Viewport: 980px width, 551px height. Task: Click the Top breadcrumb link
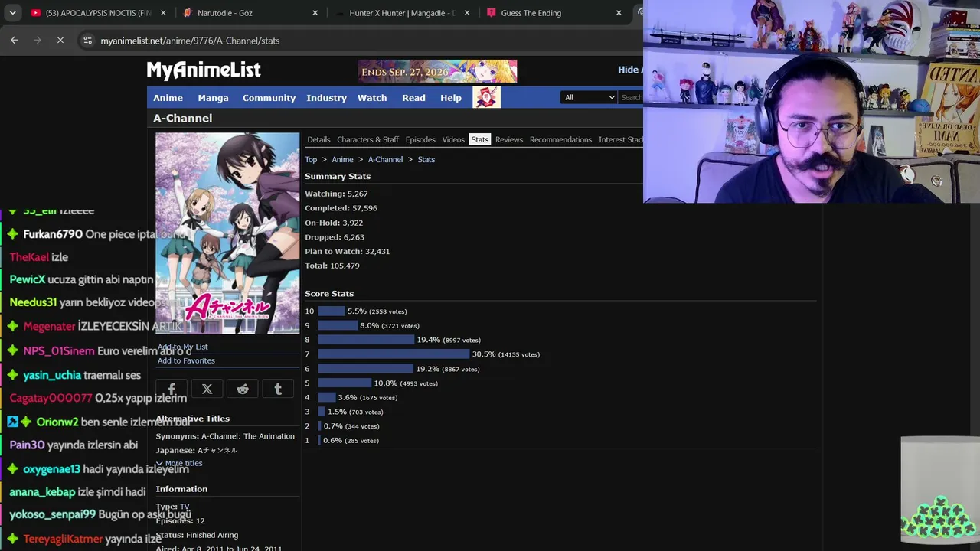click(311, 159)
